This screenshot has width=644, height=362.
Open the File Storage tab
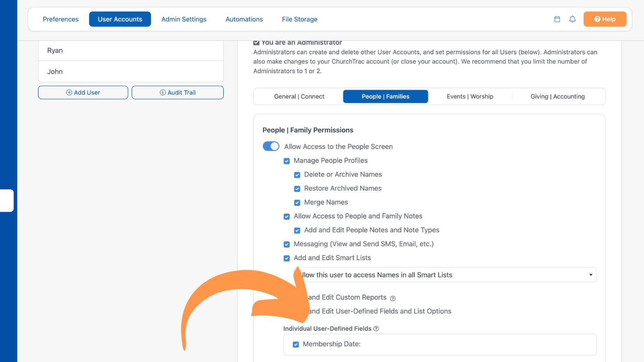(300, 19)
